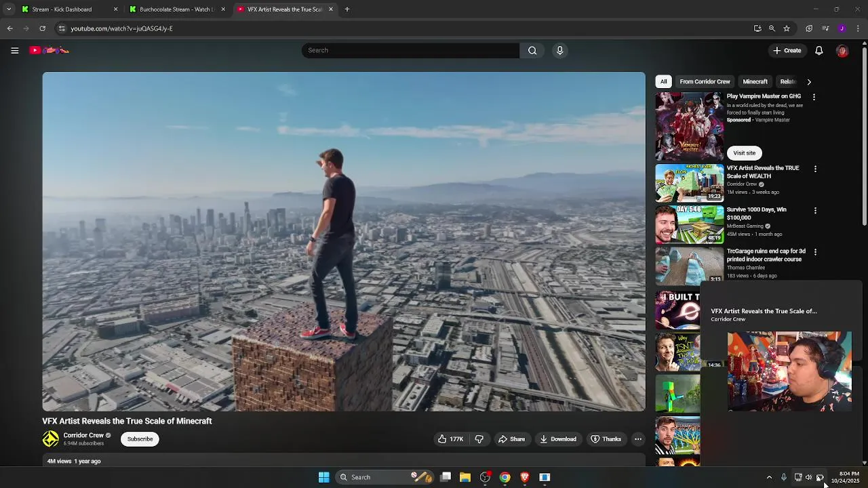Close the Kick Dashboard tab

pyautogui.click(x=115, y=9)
